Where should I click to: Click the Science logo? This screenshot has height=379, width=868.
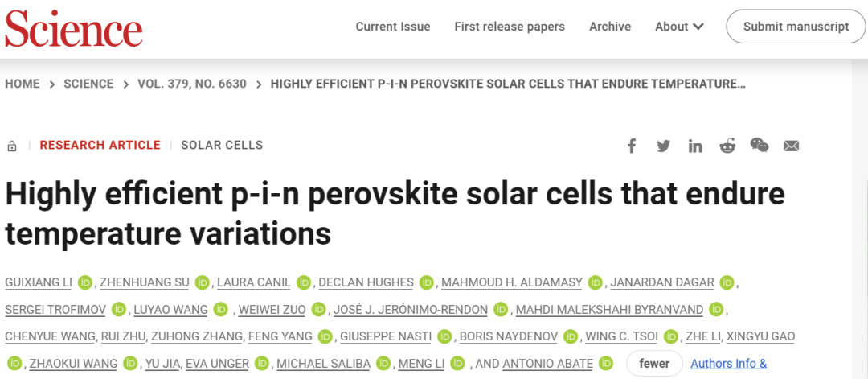click(74, 27)
